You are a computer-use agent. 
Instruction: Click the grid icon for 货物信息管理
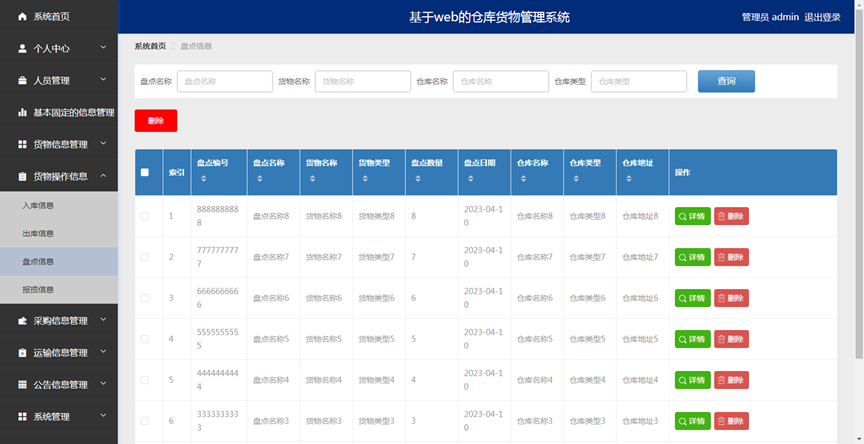22,144
